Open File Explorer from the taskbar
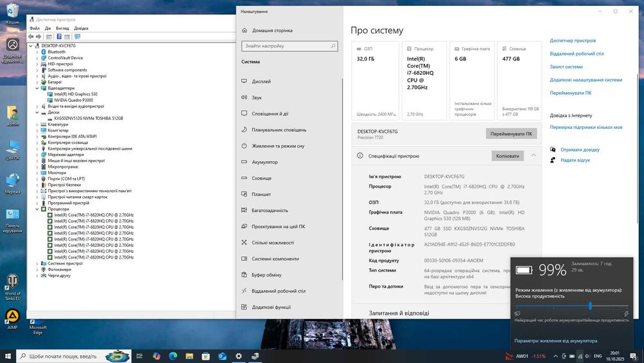The image size is (644, 363). pos(189,356)
